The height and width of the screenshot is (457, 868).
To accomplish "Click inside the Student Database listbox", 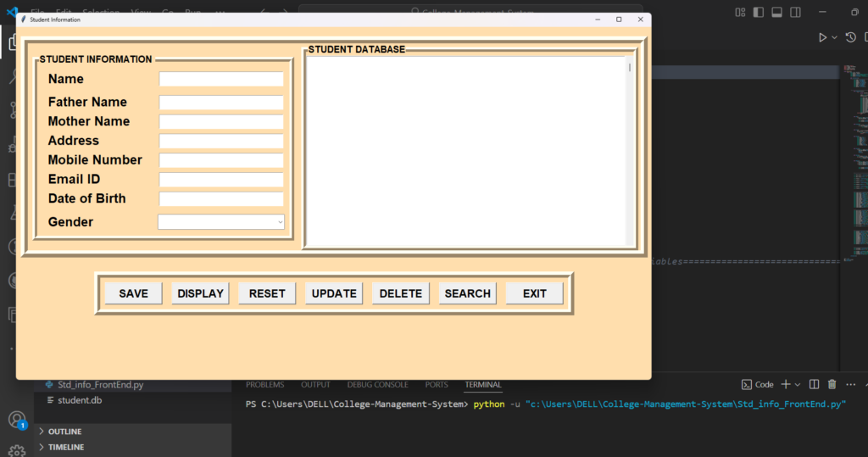I will [x=466, y=151].
